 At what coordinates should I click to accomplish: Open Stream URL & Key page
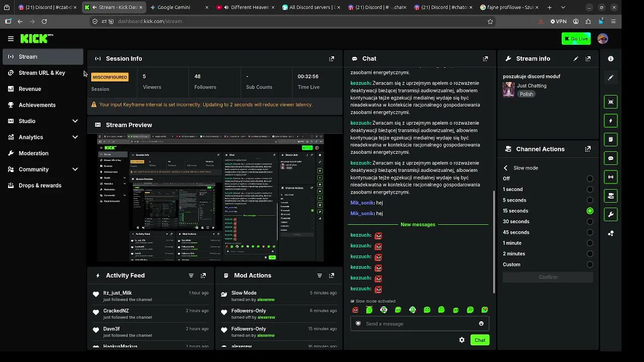coord(43,73)
